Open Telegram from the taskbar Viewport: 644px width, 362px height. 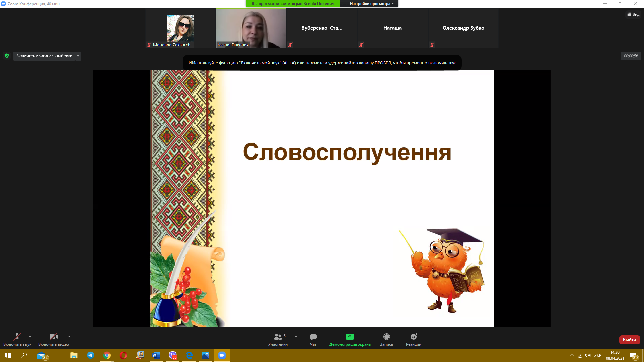(91, 355)
